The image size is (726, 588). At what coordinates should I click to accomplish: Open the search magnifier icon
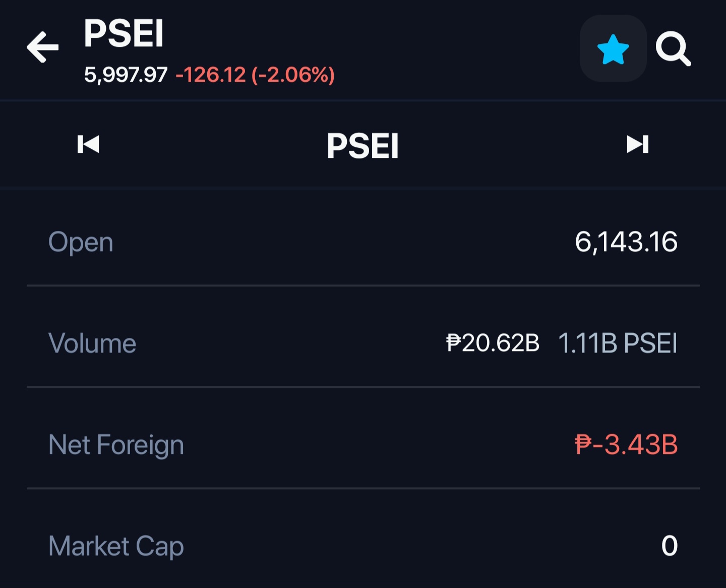pos(673,49)
